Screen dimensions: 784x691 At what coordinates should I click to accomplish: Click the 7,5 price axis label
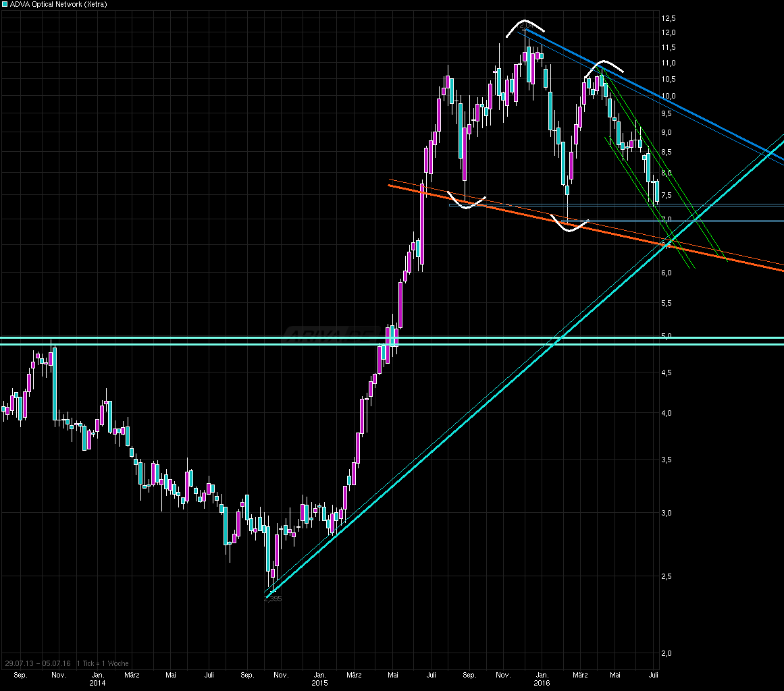click(x=667, y=196)
